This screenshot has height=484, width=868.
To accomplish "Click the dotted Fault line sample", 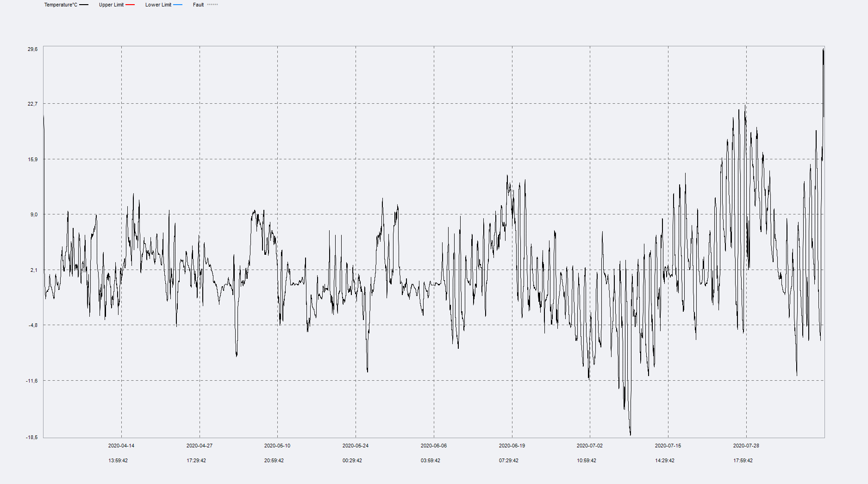I will click(212, 5).
